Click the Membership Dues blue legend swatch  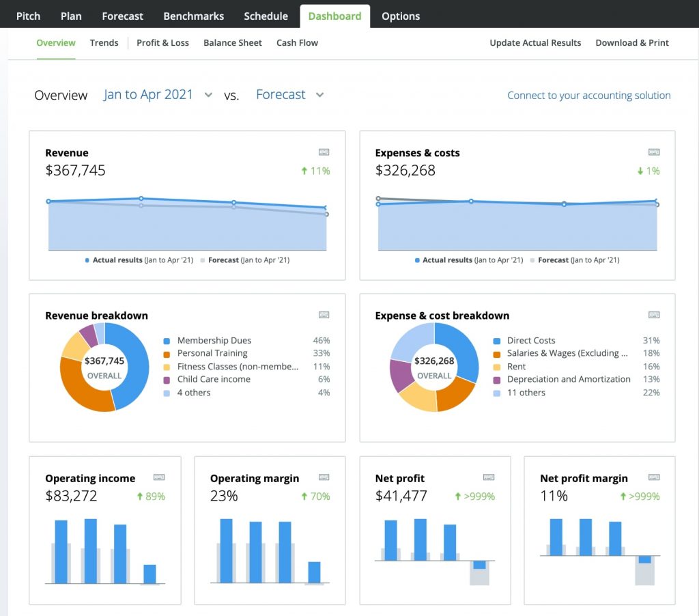(x=167, y=341)
